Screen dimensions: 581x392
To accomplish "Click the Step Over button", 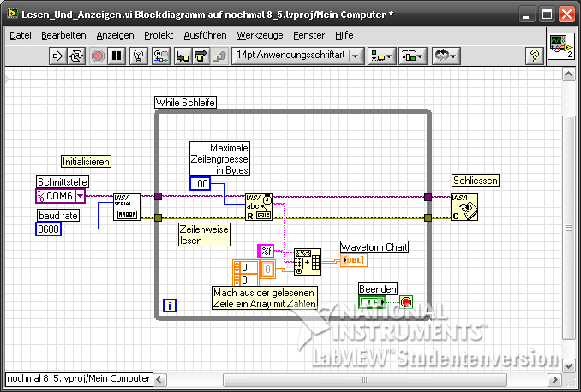I will click(201, 56).
